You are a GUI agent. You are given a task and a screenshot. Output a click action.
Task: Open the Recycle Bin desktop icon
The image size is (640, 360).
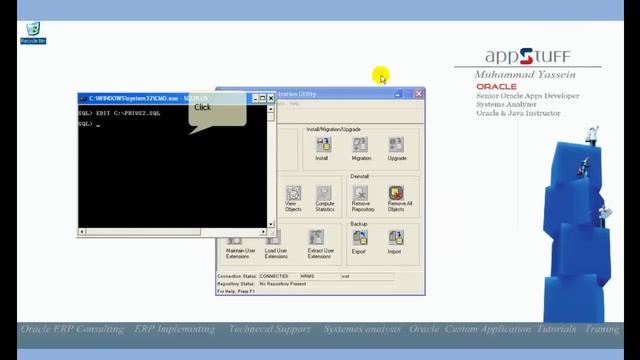33,33
